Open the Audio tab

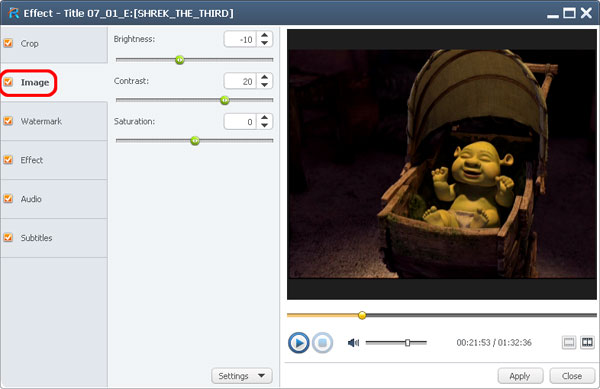pyautogui.click(x=54, y=199)
